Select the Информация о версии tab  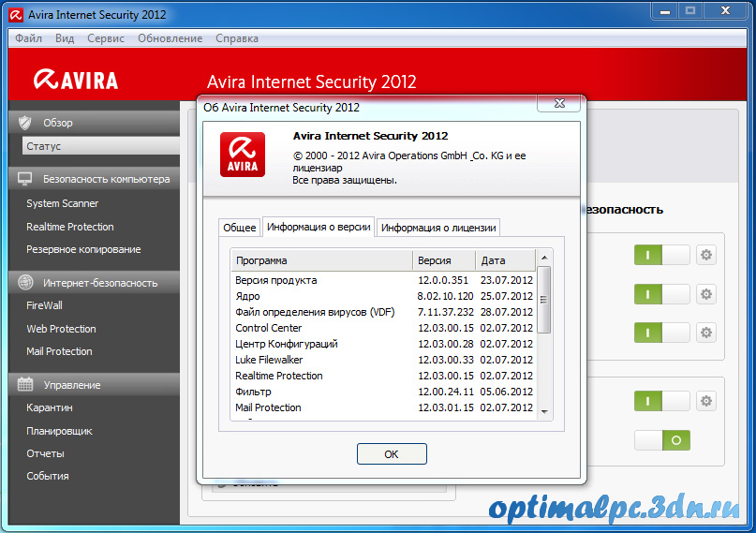coord(319,227)
